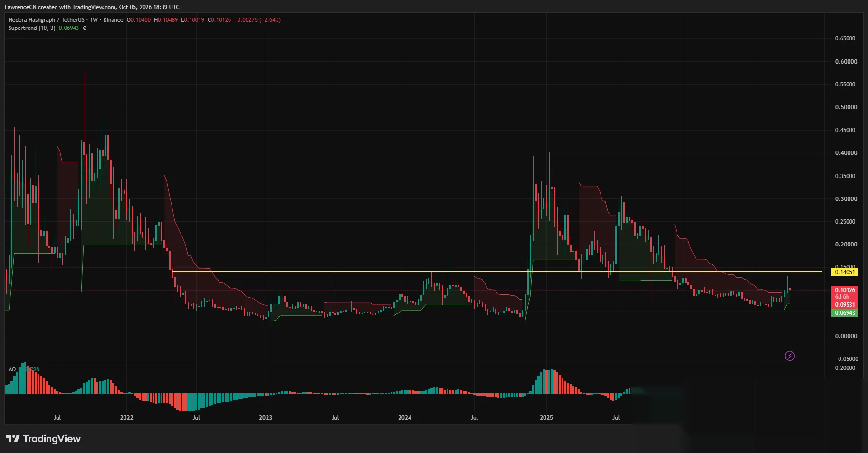Click the purple lightning bolt icon
Viewport: 868px width, 453px height.
click(x=790, y=356)
